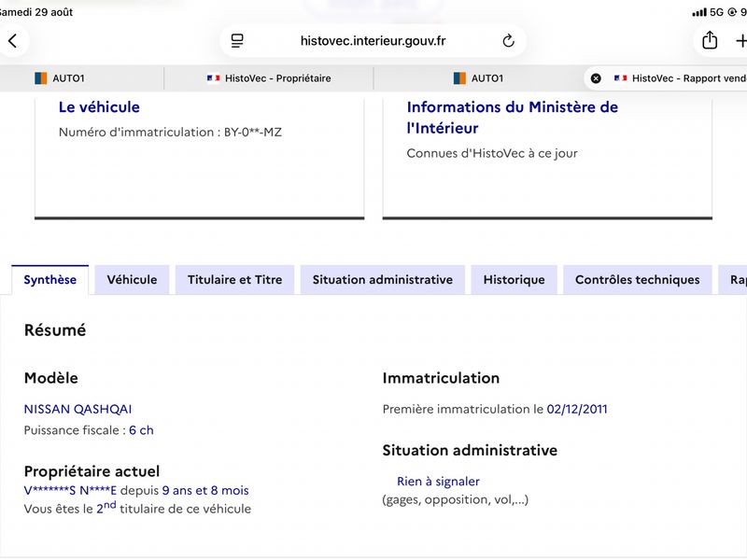Click the 2nd titulaire de ce véhicule line
Image resolution: width=747 pixels, height=560 pixels.
pyautogui.click(x=137, y=508)
